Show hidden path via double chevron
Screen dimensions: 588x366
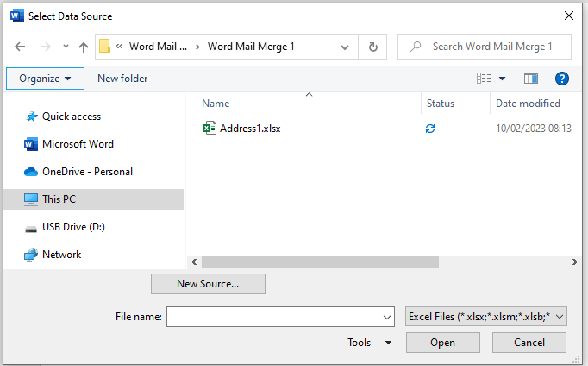pyautogui.click(x=119, y=46)
